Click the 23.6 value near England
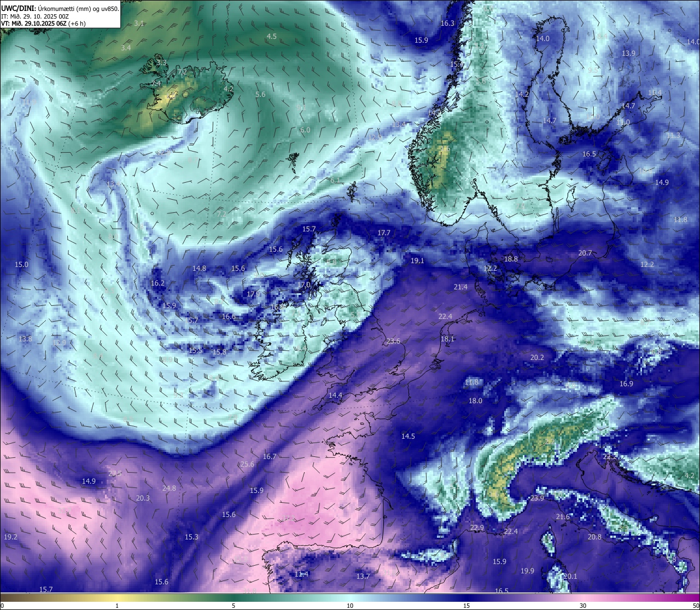700x610 pixels. click(393, 341)
